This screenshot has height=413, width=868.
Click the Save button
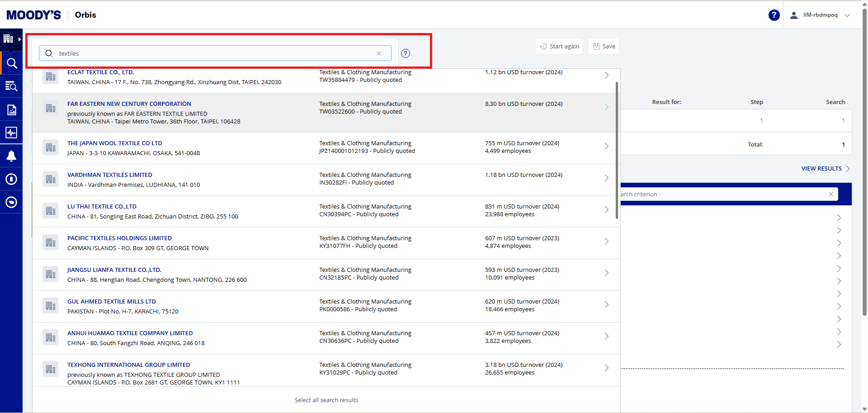click(x=604, y=47)
